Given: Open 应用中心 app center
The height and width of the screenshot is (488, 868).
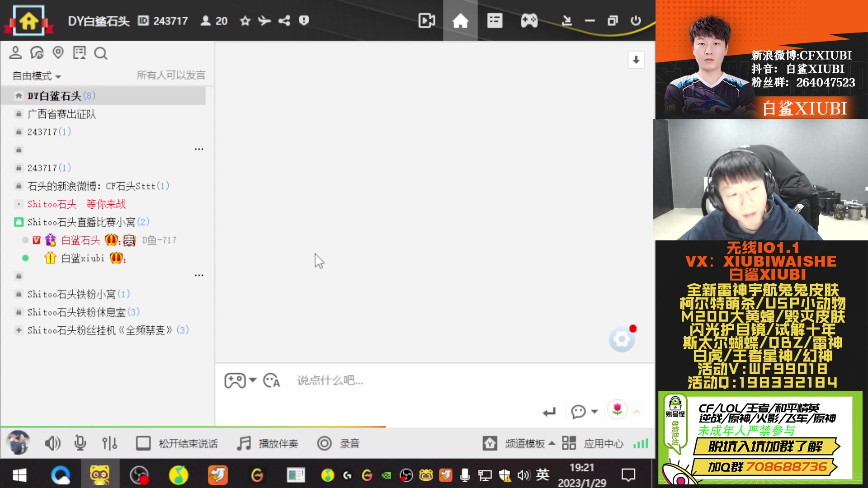Looking at the screenshot, I should 593,443.
